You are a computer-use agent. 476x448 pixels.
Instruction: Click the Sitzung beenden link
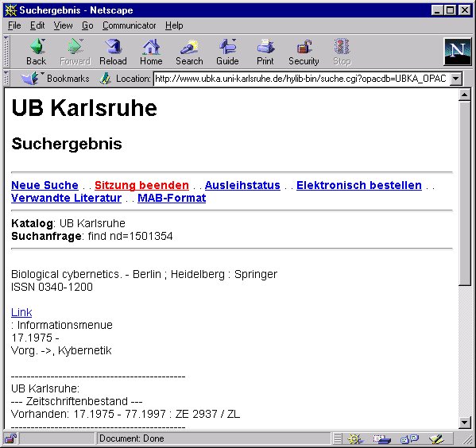141,185
